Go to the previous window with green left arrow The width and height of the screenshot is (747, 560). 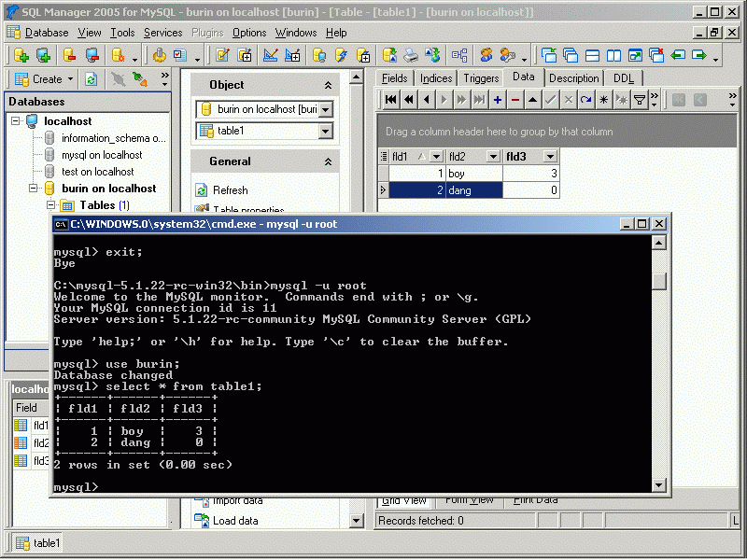(x=678, y=55)
